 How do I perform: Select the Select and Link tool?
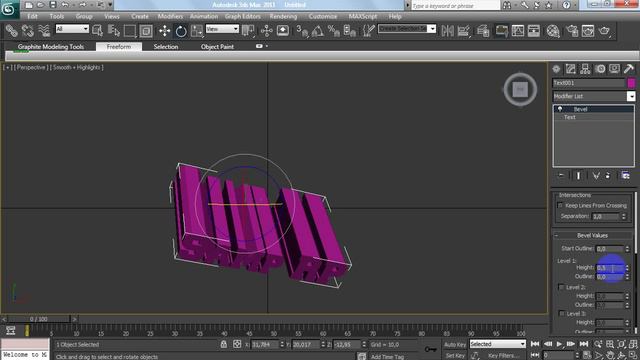tap(11, 31)
